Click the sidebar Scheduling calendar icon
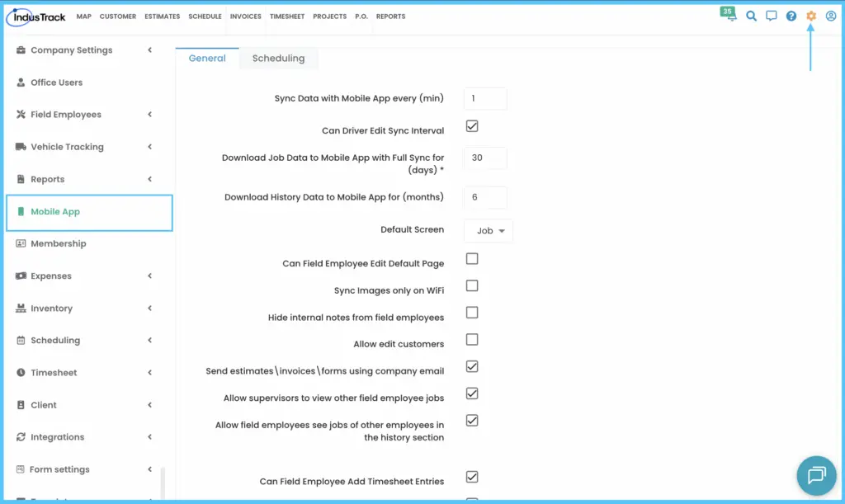845x504 pixels. point(21,341)
